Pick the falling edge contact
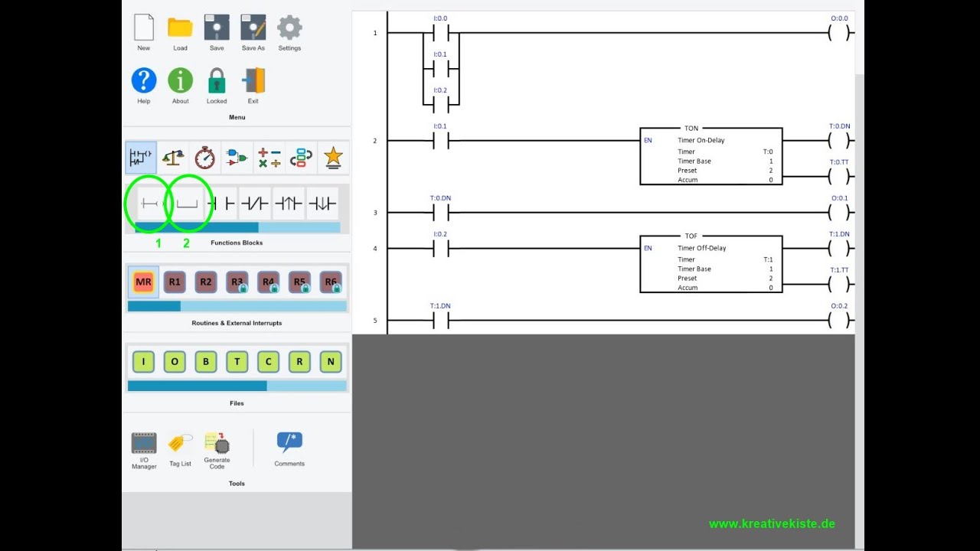 [322, 204]
